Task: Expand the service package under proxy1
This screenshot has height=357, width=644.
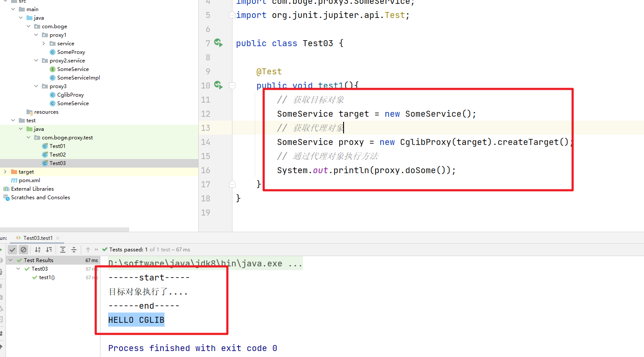Action: (44, 43)
